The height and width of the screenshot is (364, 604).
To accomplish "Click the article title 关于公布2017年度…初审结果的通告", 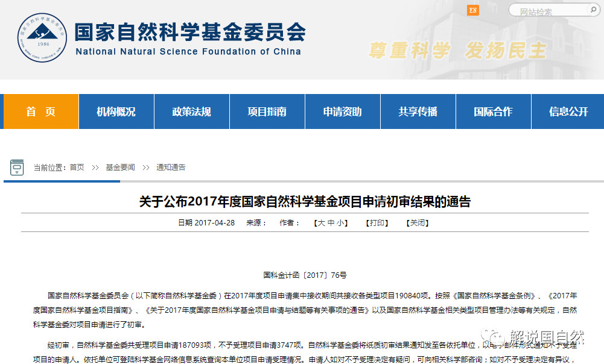I will [x=305, y=202].
